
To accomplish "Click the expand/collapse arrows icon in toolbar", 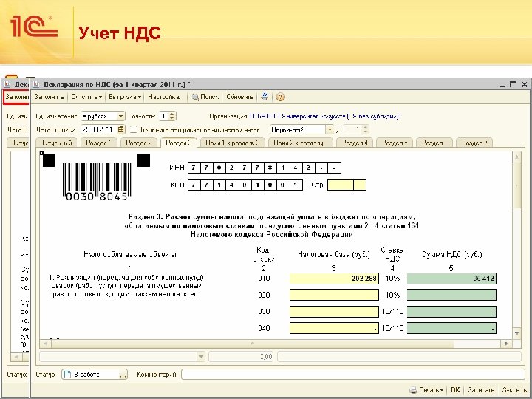I will [265, 97].
